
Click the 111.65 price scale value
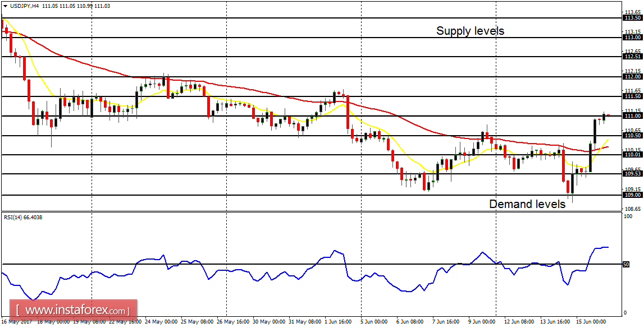point(633,91)
